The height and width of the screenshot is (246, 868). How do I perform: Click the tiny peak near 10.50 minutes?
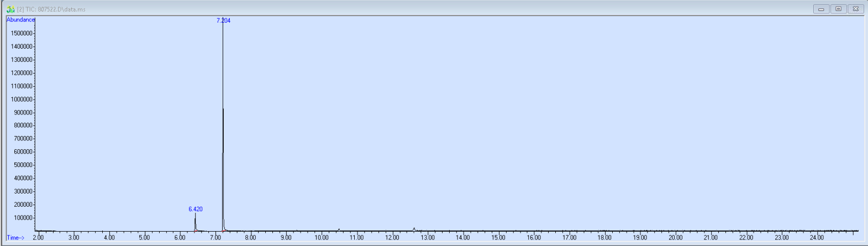click(339, 229)
